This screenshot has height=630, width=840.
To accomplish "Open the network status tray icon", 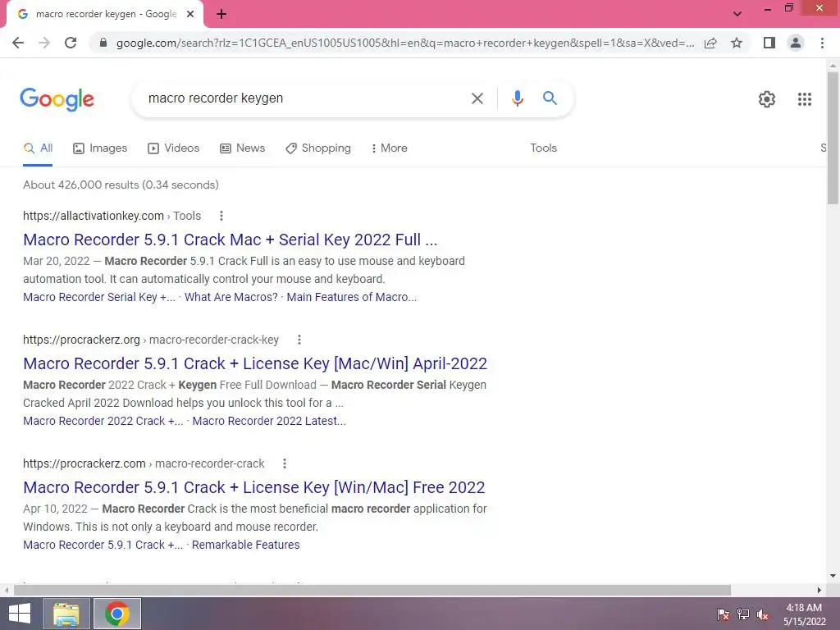I will click(743, 614).
